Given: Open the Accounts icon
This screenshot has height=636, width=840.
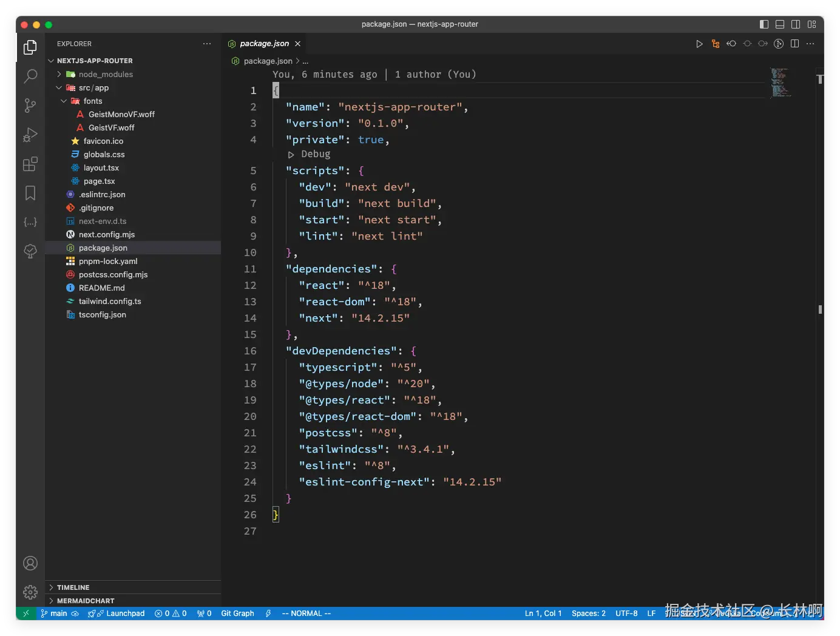Looking at the screenshot, I should click(x=30, y=563).
